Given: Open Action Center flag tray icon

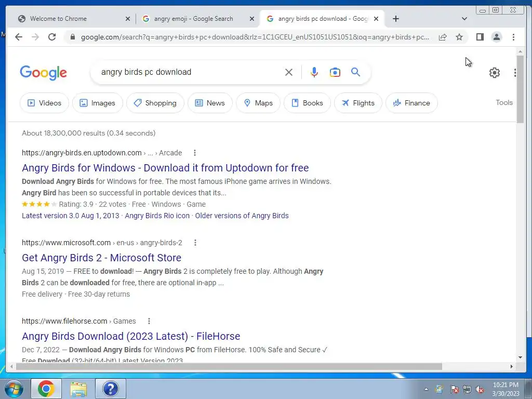Looking at the screenshot, I should coord(455,389).
